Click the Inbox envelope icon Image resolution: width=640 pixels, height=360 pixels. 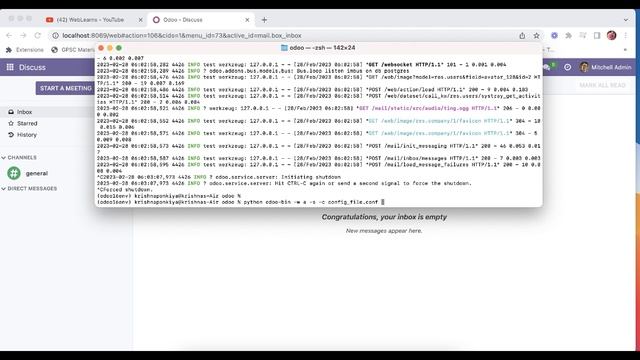pos(11,112)
